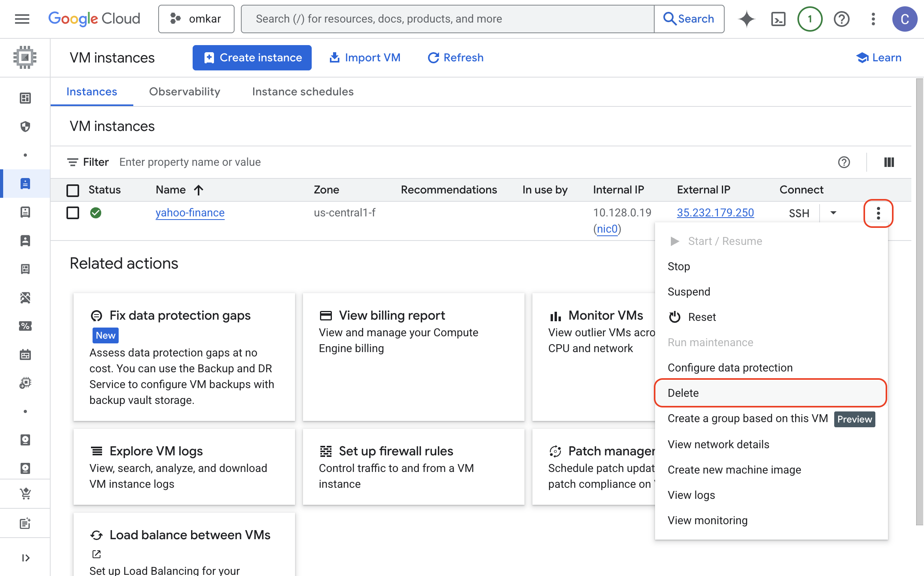
Task: Open the filter help question icon
Action: (844, 162)
